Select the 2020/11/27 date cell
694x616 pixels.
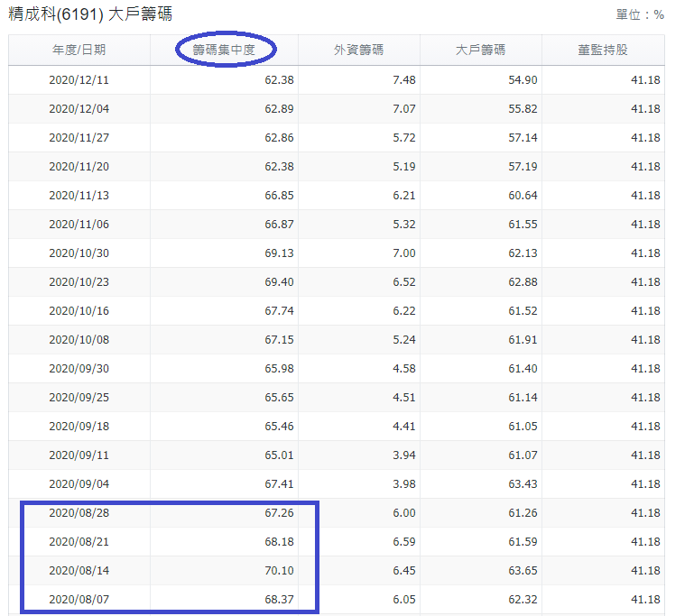coord(79,138)
